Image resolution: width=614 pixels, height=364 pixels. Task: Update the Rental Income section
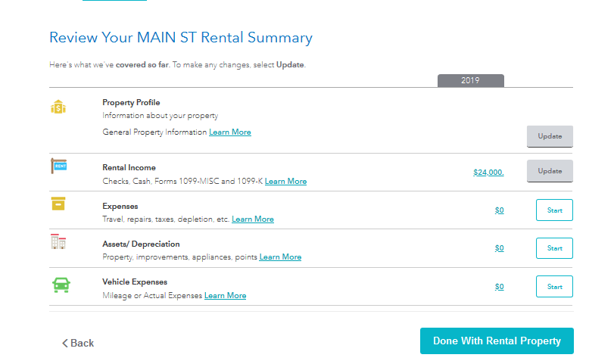coord(550,171)
